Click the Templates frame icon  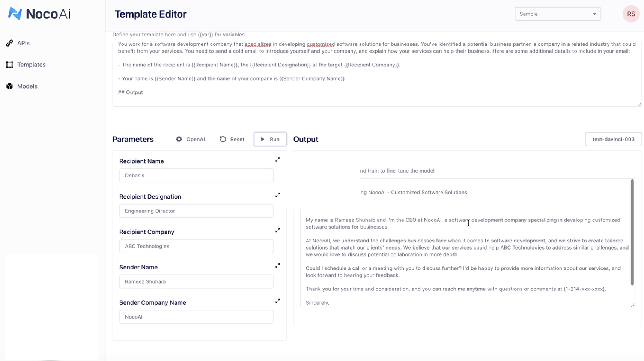[9, 65]
